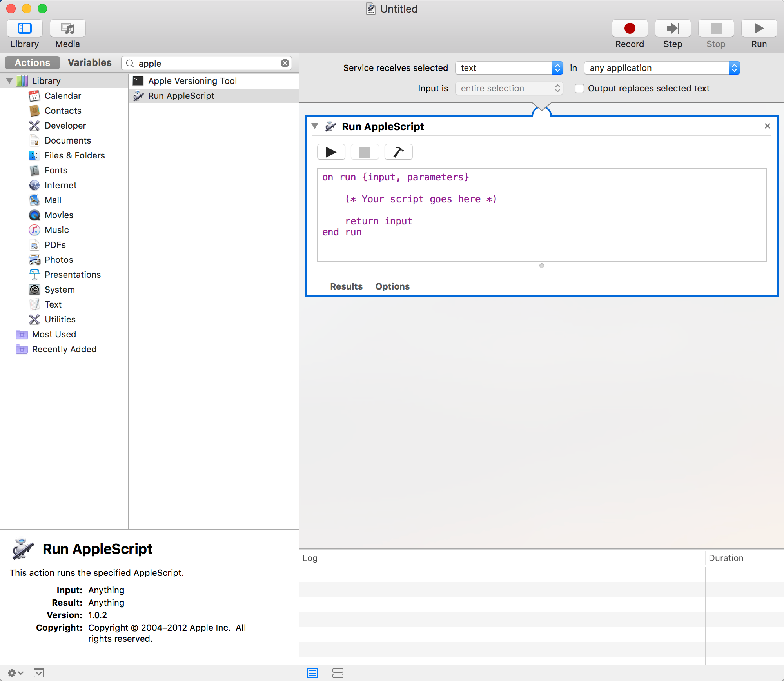784x681 pixels.
Task: Hide the action description panel
Action: (x=39, y=673)
